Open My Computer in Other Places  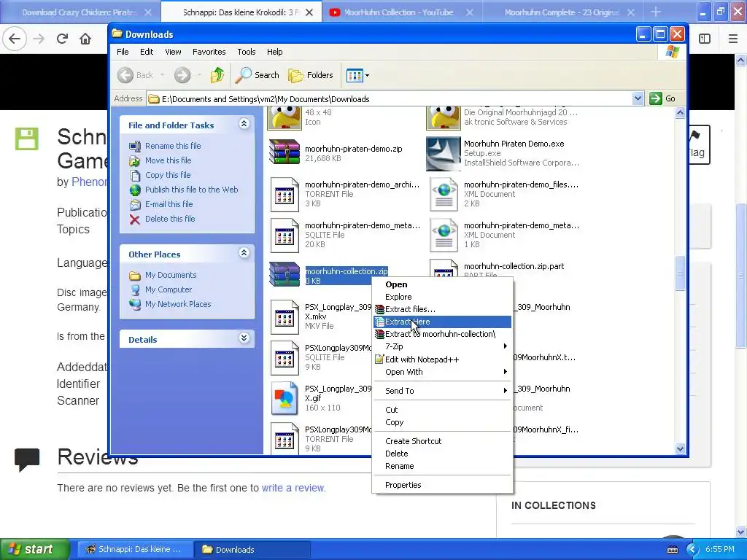pyautogui.click(x=169, y=289)
